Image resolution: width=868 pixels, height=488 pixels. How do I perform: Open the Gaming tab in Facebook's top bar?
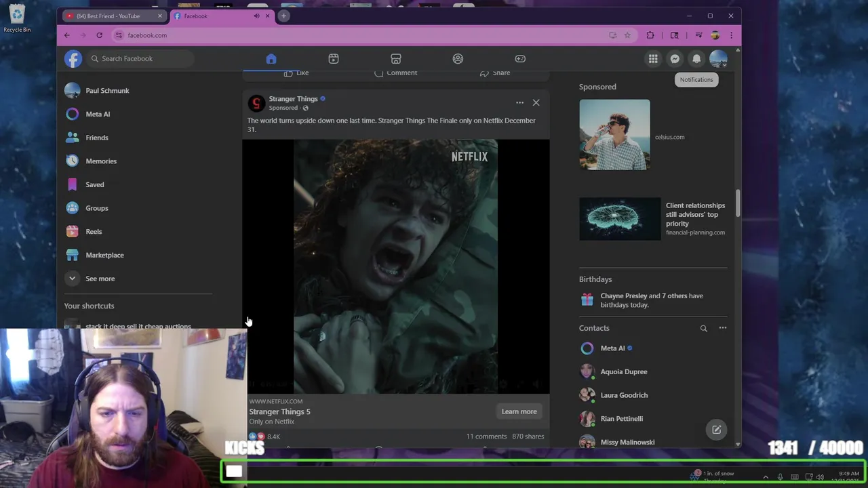coord(520,59)
